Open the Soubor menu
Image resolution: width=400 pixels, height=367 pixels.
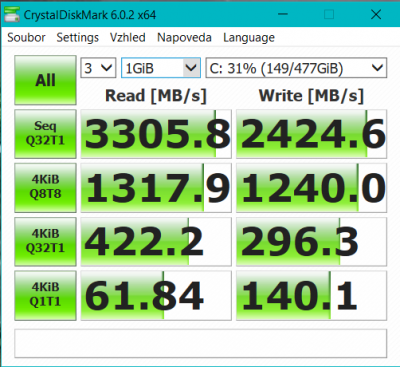point(26,37)
